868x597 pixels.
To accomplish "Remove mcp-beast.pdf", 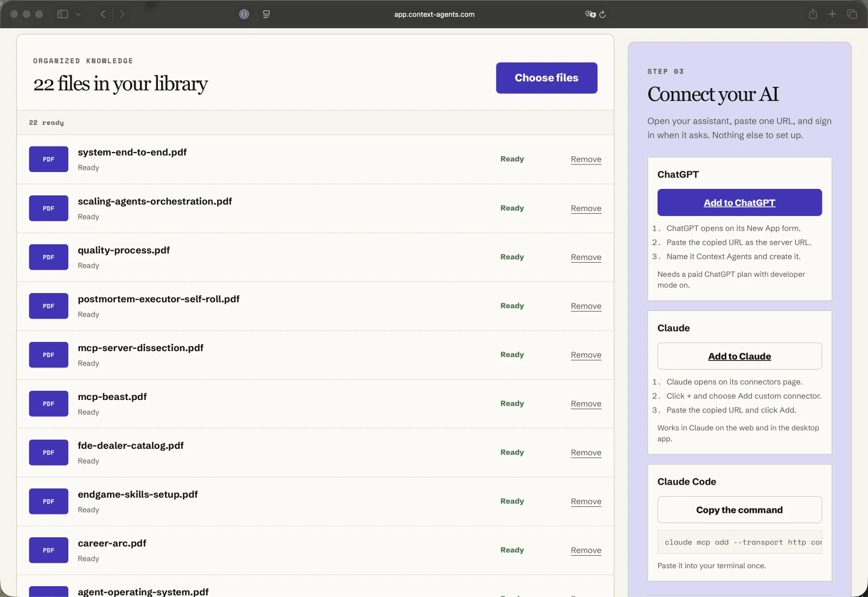I will pos(586,404).
